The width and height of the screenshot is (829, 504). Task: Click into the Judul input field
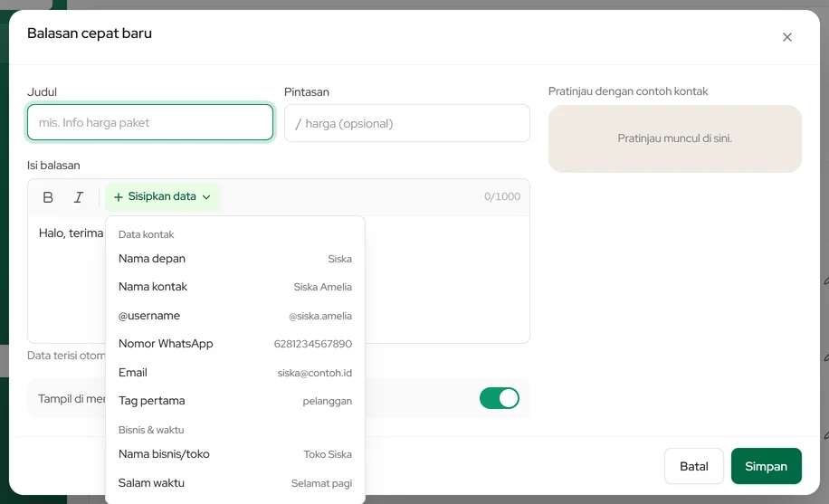coord(150,123)
